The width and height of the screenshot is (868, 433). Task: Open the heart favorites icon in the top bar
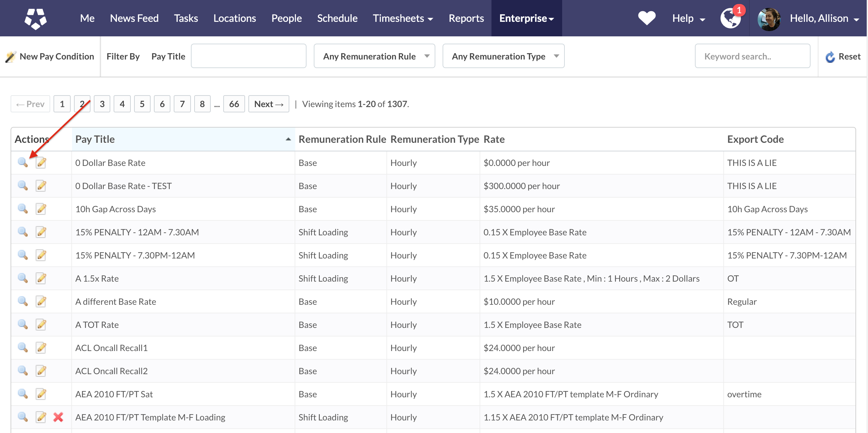tap(646, 18)
